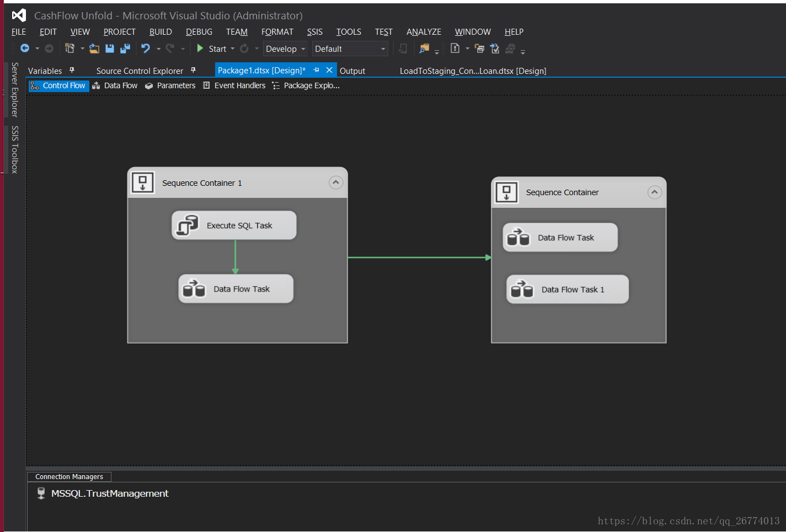
Task: Select the Data Flow Task 1 box
Action: [568, 289]
